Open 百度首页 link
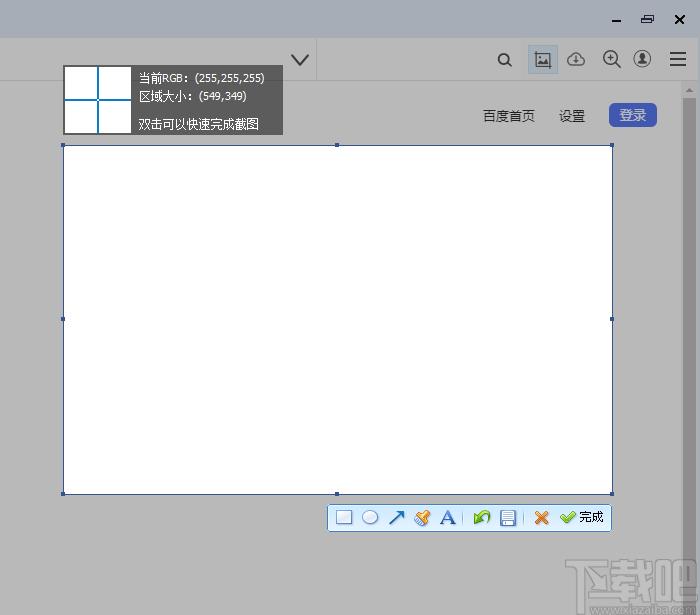 (509, 116)
